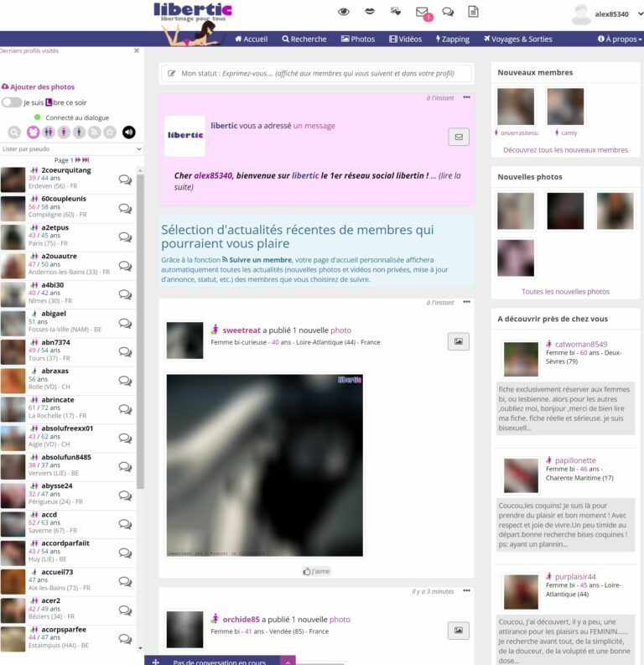The width and height of the screenshot is (644, 665).
Task: Click the envelope button on libertic message
Action: coord(458,136)
